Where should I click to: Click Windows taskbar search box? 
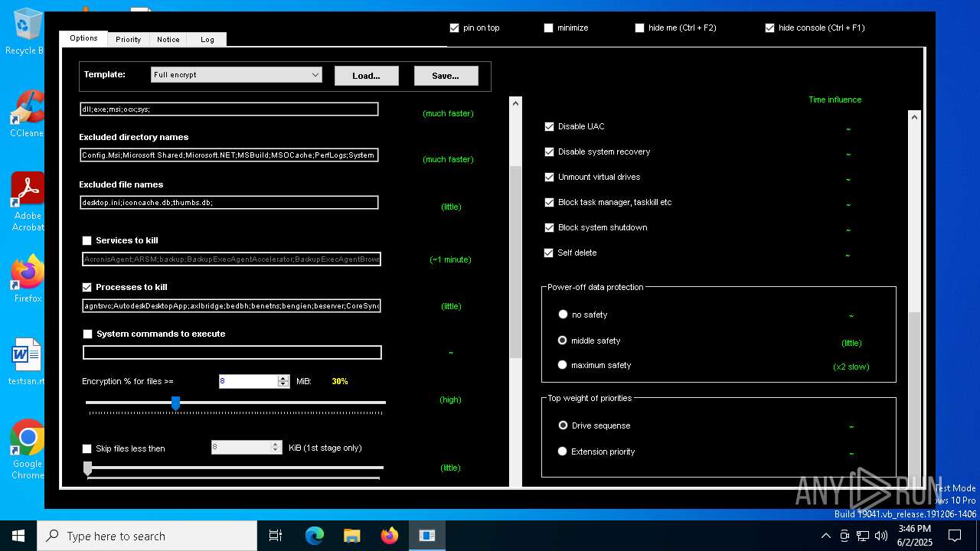coord(147,536)
